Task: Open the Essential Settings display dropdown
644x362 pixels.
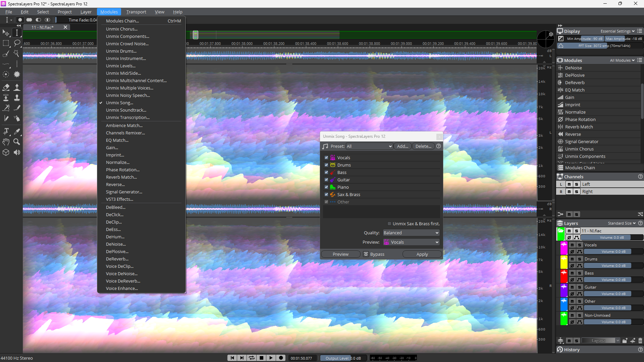Action: [618, 31]
